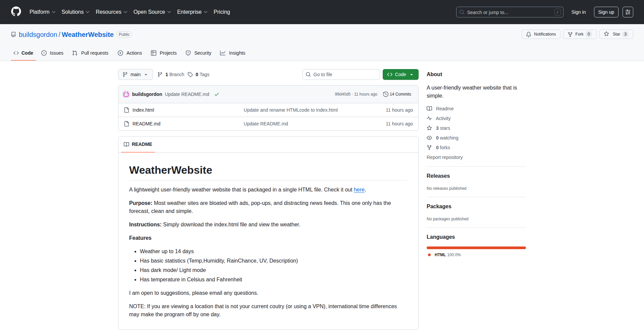This screenshot has width=644, height=333.
Task: View the 0 Tags list
Action: [199, 74]
